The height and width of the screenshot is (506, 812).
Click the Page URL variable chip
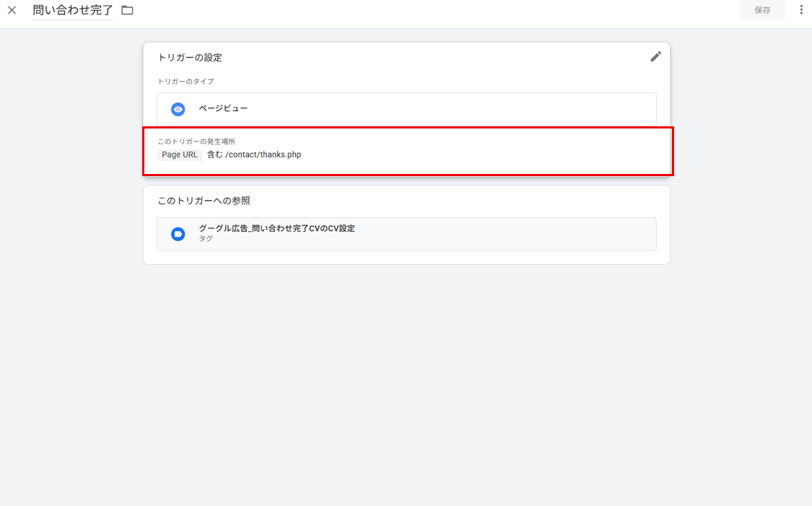click(180, 154)
